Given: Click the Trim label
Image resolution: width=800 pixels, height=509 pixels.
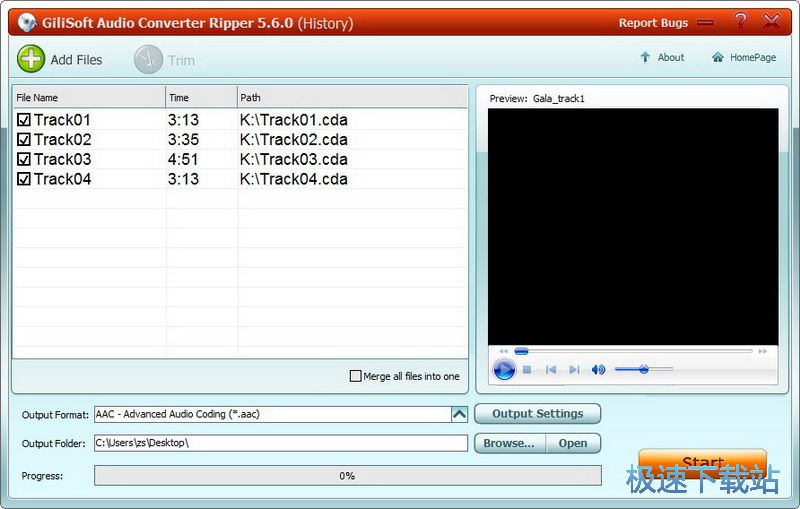Looking at the screenshot, I should pos(182,60).
